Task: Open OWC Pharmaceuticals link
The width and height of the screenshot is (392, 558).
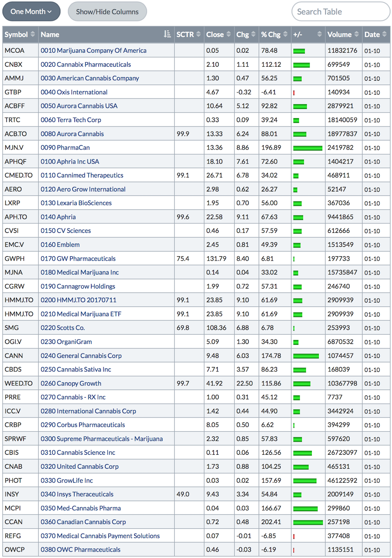Action: (81, 550)
